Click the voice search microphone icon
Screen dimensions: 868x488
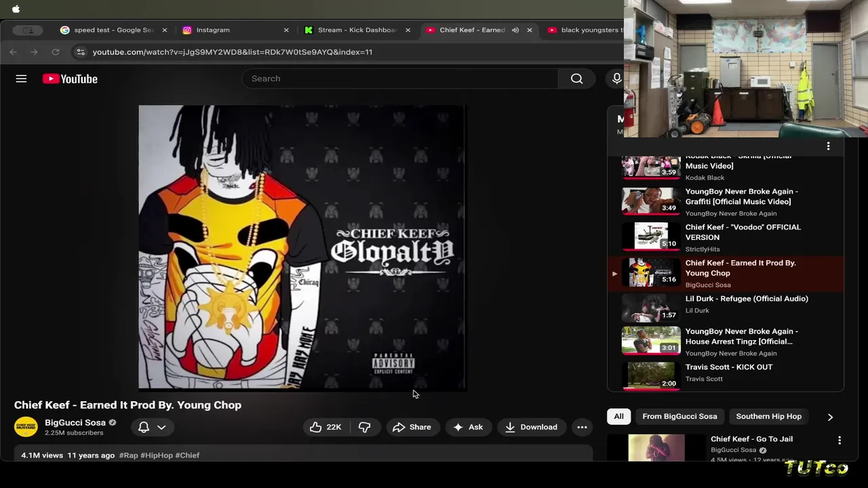pyautogui.click(x=616, y=79)
